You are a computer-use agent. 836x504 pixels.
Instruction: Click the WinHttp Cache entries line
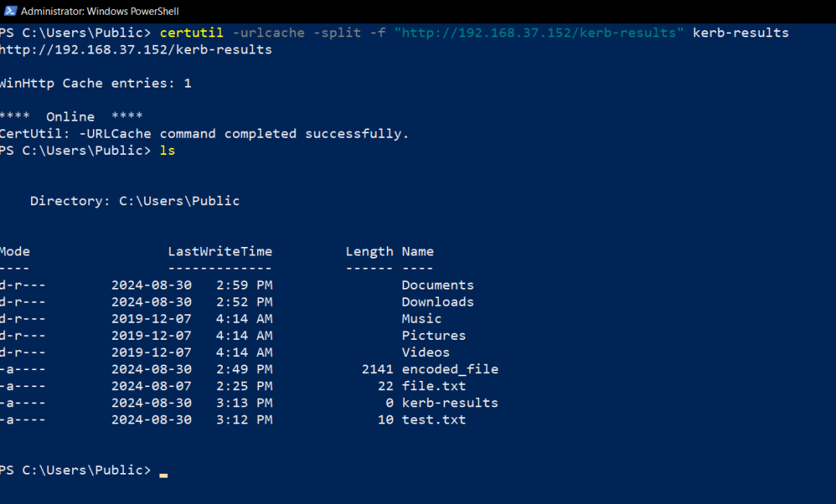coord(97,83)
